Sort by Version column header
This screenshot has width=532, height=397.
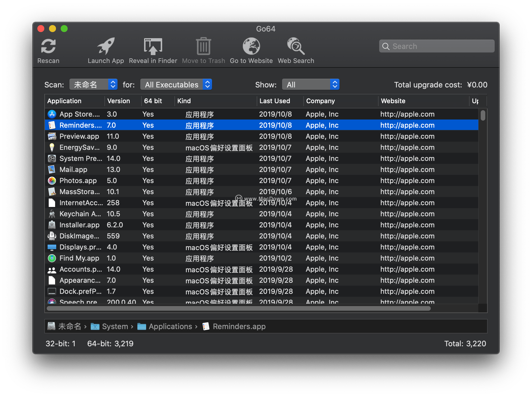(x=119, y=101)
